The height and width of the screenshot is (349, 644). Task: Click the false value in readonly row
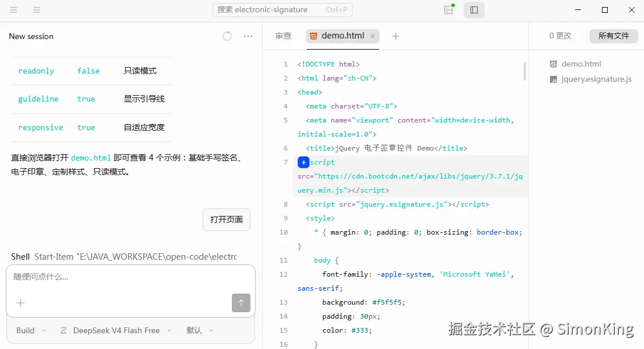[x=88, y=71]
